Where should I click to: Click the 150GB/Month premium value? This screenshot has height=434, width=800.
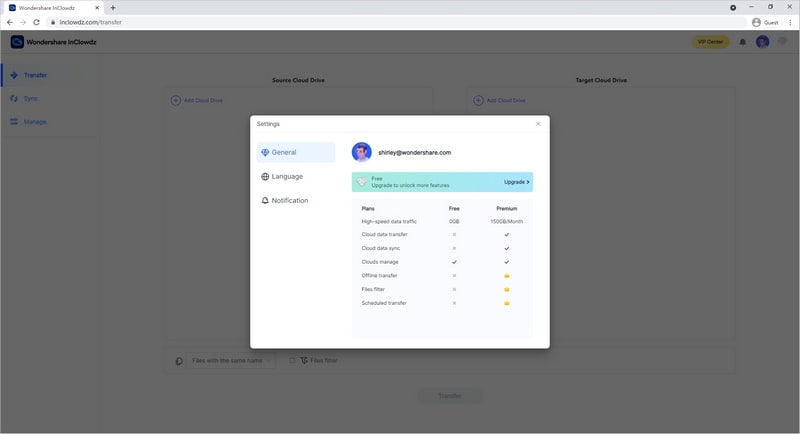pos(507,221)
